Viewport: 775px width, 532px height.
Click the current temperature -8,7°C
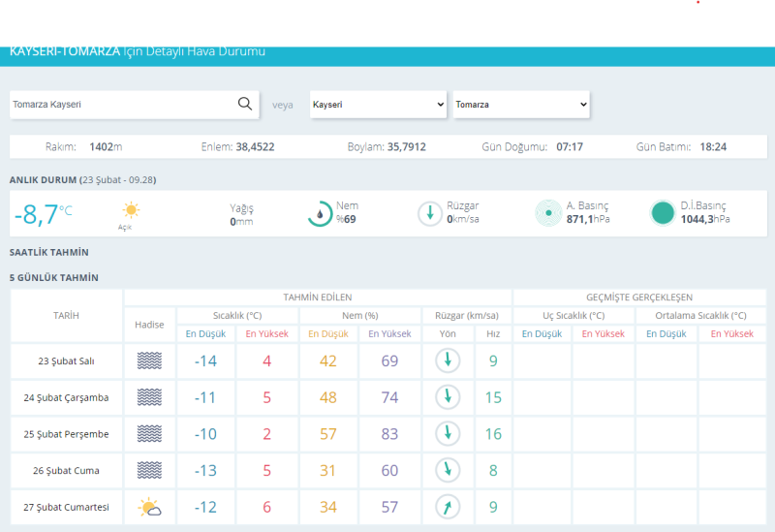point(43,214)
